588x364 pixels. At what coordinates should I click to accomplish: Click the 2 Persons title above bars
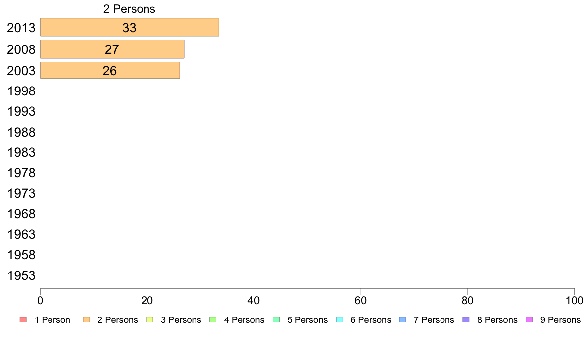(129, 9)
